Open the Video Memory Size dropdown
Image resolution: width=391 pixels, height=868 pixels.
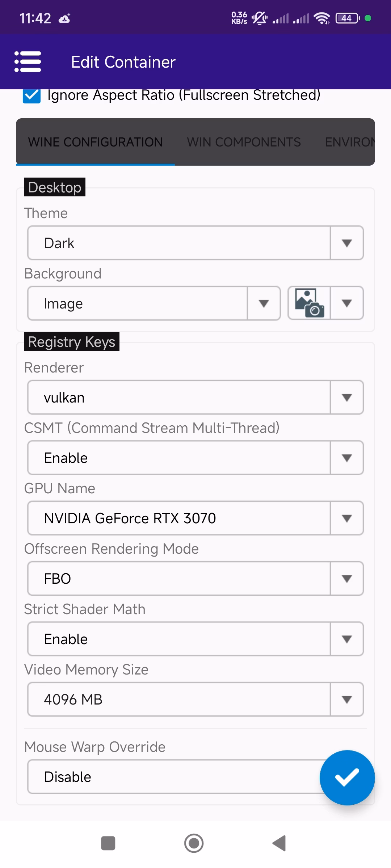(195, 699)
